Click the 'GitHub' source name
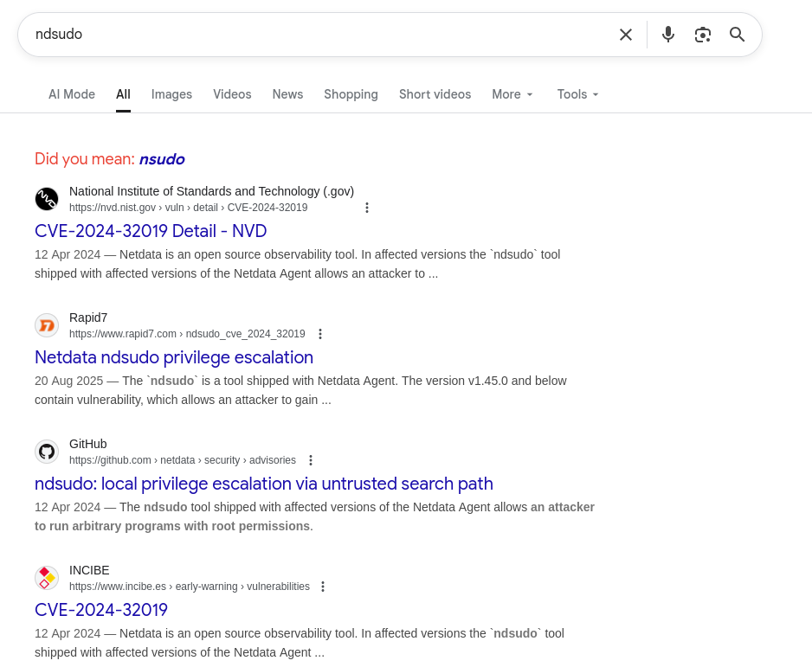The height and width of the screenshot is (667, 812). [x=88, y=444]
